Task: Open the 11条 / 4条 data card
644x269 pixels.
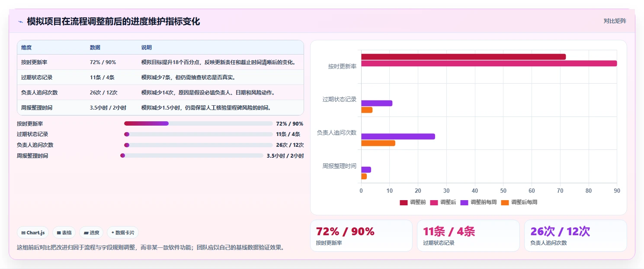Action: pyautogui.click(x=468, y=236)
